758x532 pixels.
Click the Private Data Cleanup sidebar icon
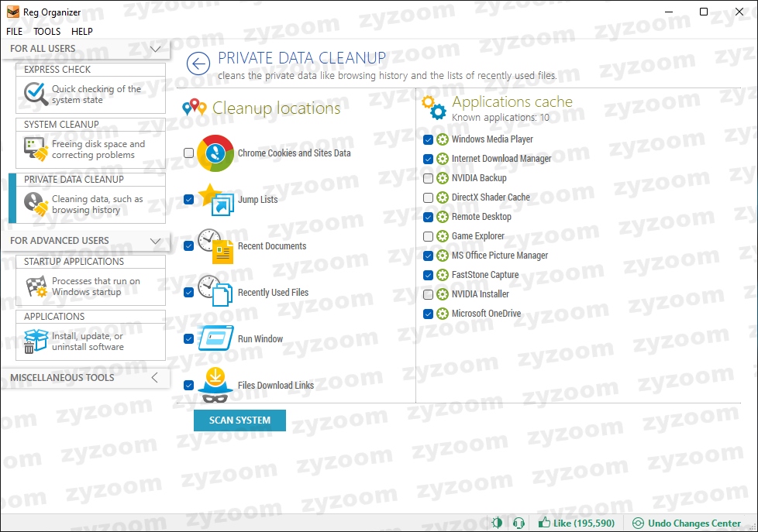(36, 204)
